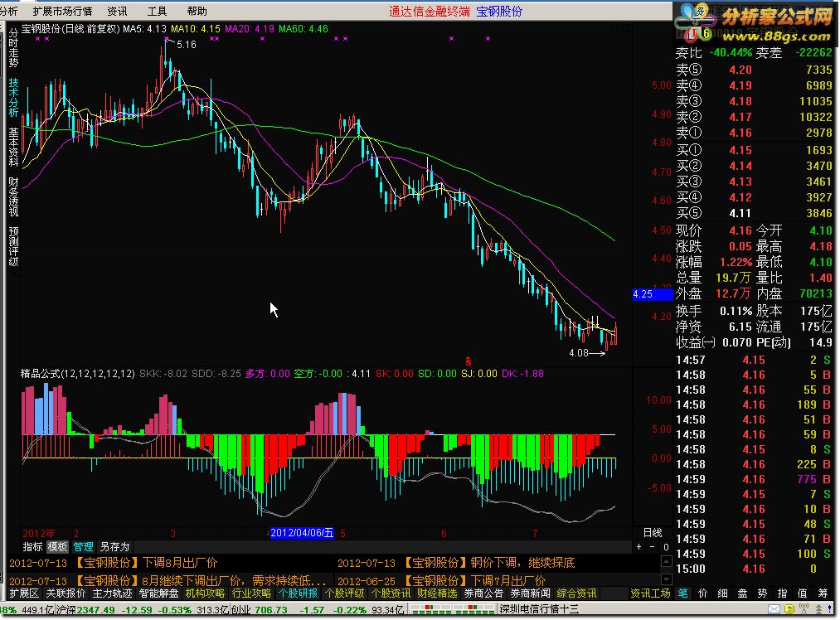Screen dimensions: 840x620
Task: Click the 5.16 high price marker
Action: click(187, 45)
